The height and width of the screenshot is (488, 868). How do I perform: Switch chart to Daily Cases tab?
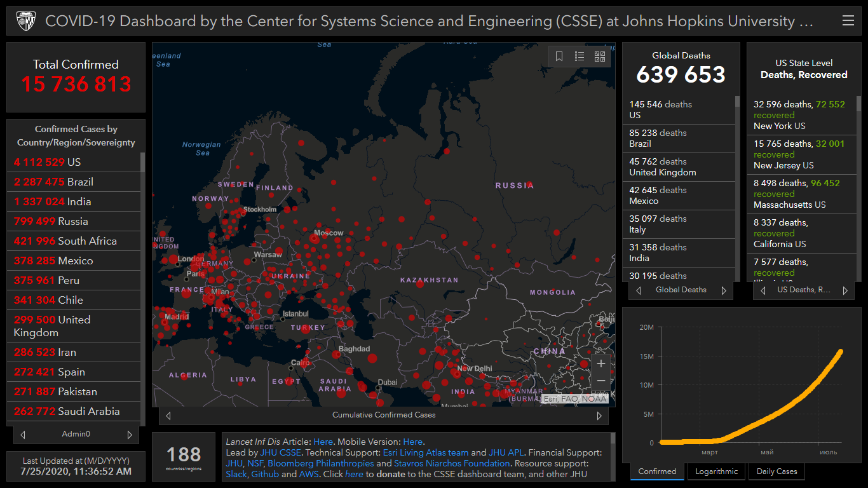776,471
